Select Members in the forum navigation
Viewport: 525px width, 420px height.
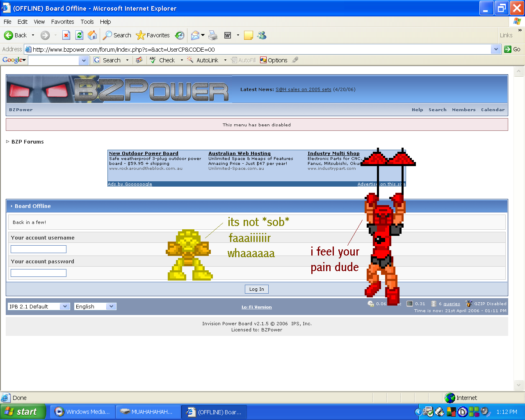[x=463, y=110]
